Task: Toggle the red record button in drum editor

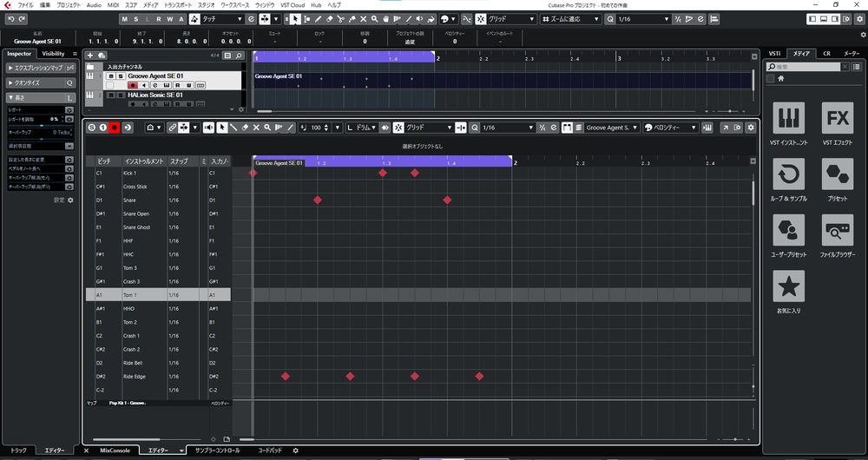Action: 115,128
